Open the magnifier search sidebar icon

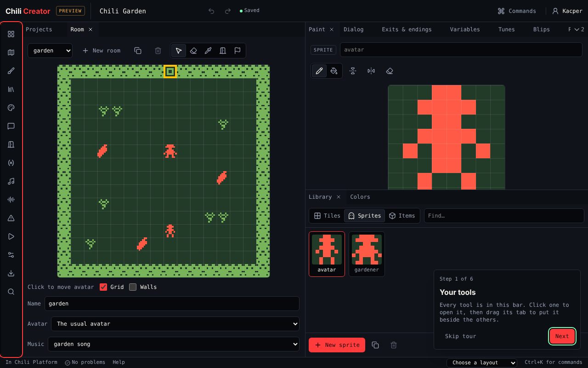click(x=11, y=292)
